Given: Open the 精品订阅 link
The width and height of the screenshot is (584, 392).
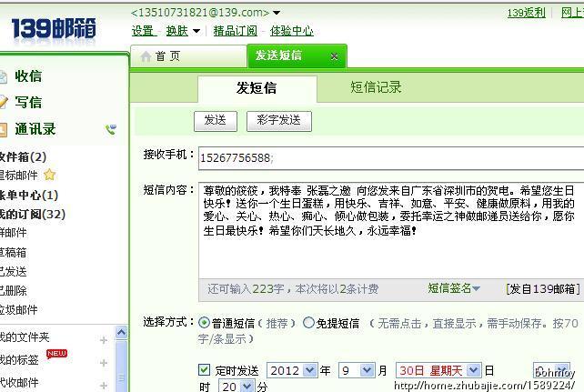Looking at the screenshot, I should 235,31.
